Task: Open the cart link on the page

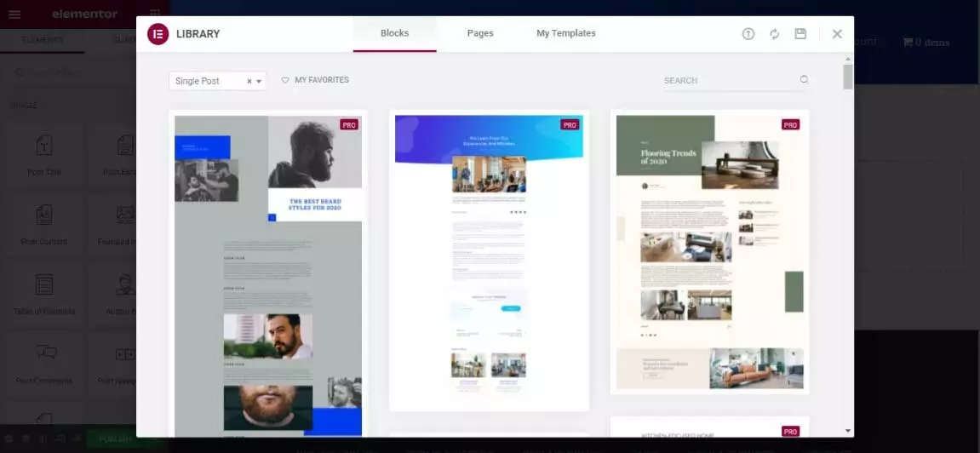Action: pos(926,43)
